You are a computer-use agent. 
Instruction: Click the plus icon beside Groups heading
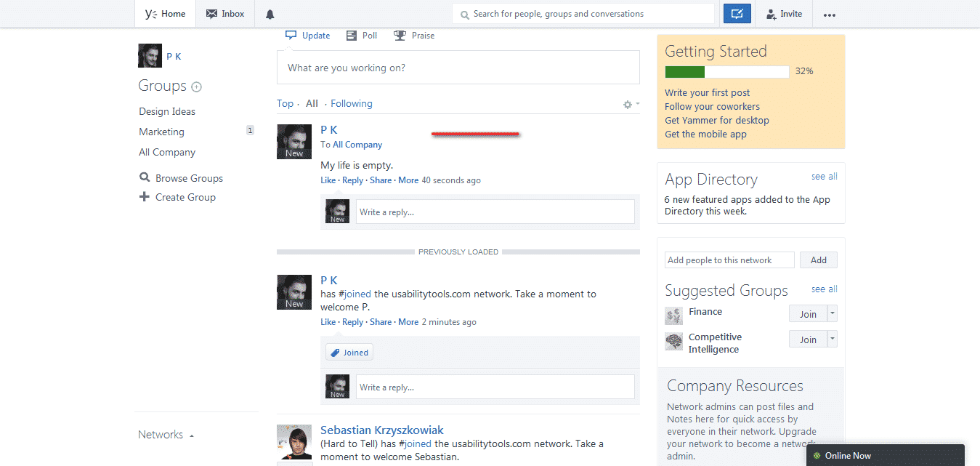196,87
